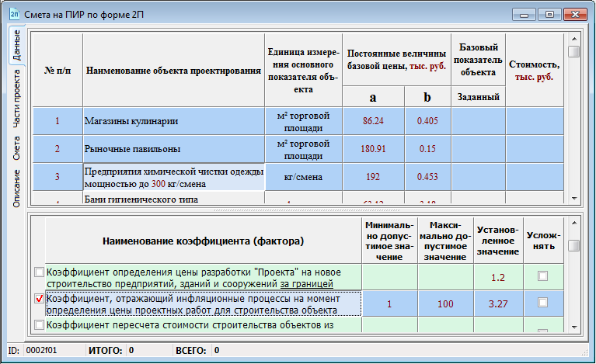Click the minimum value 1 cell
The height and width of the screenshot is (364, 596).
[389, 303]
